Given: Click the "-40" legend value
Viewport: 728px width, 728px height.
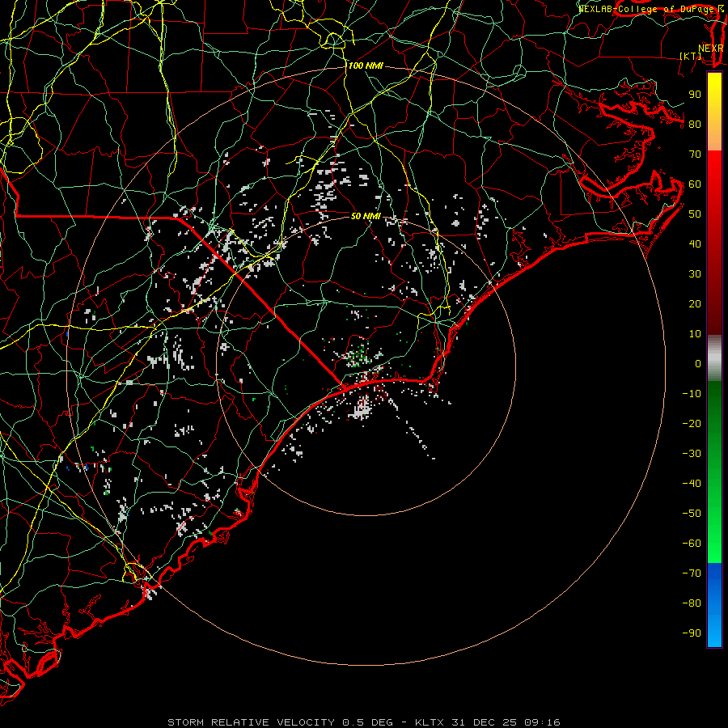Looking at the screenshot, I should [x=692, y=484].
